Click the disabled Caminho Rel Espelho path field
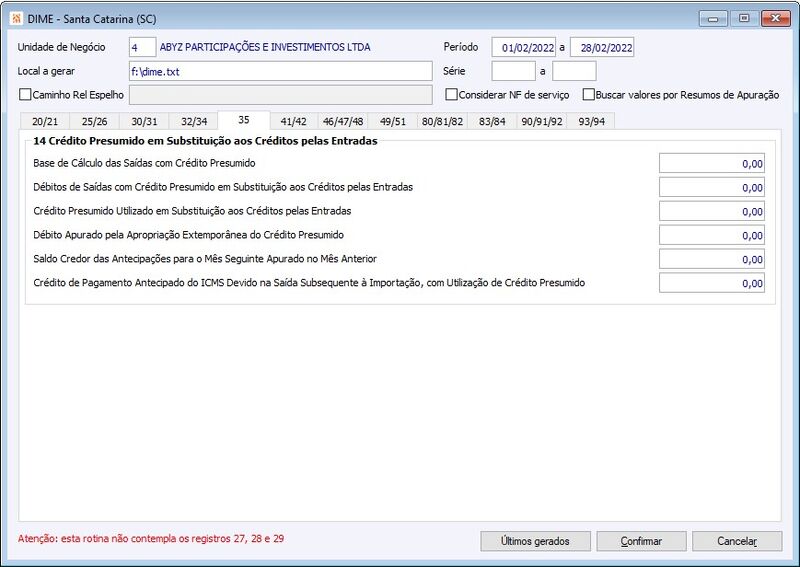The width and height of the screenshot is (800, 567). tap(281, 95)
